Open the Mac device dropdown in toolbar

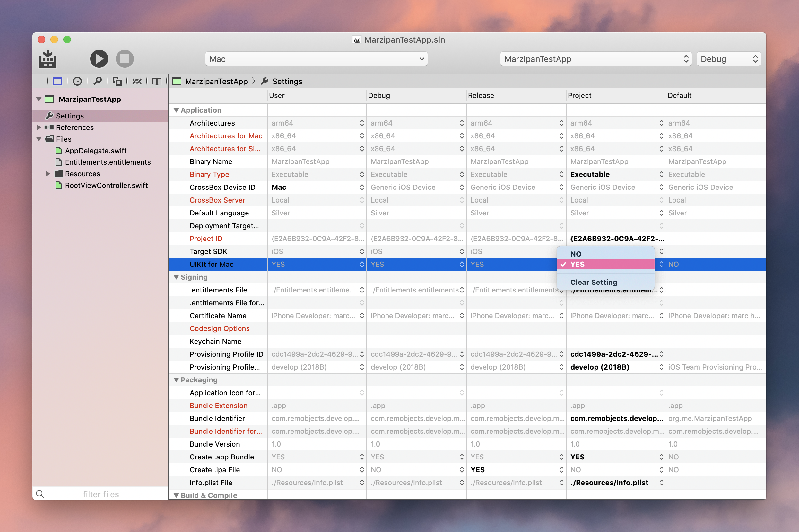click(316, 59)
